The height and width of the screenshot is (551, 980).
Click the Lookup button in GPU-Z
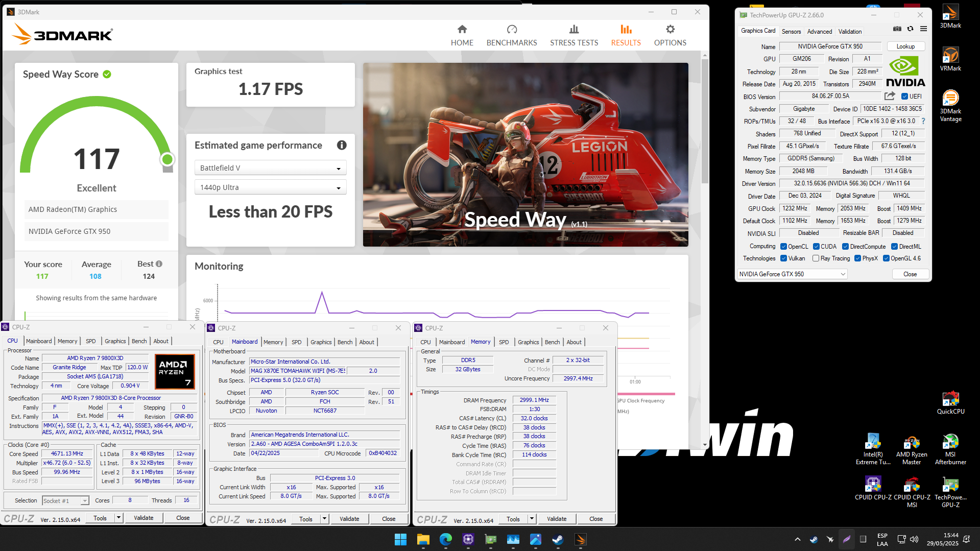[x=905, y=46]
